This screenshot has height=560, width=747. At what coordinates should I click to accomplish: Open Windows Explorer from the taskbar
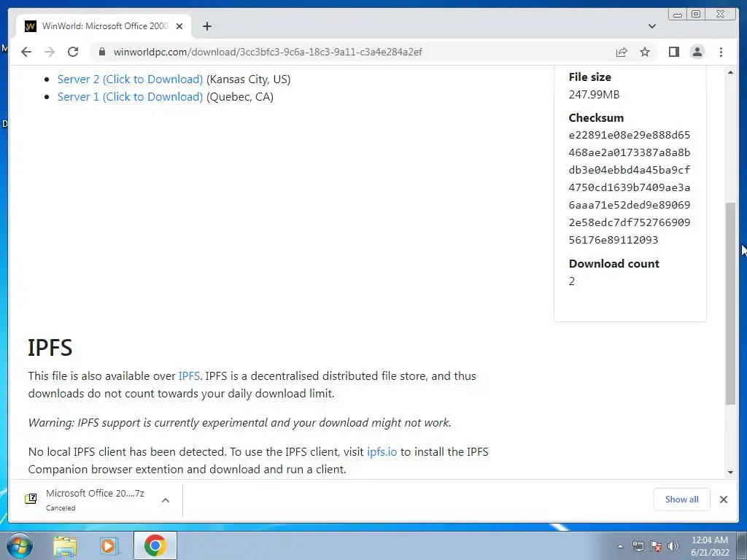[x=65, y=545]
